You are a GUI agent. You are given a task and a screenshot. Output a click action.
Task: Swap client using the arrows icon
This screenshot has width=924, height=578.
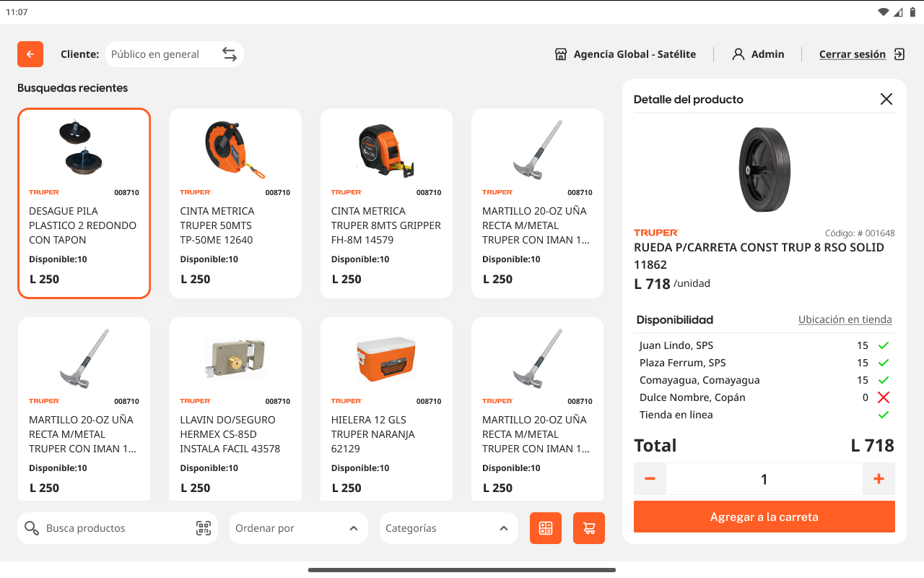tap(229, 54)
